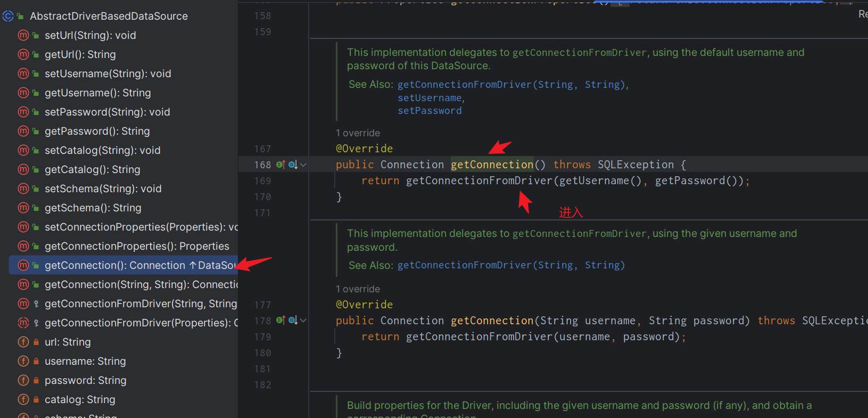Click getConnectionFromDriver call on line 169
Viewport: 868px width, 418px height.
479,181
